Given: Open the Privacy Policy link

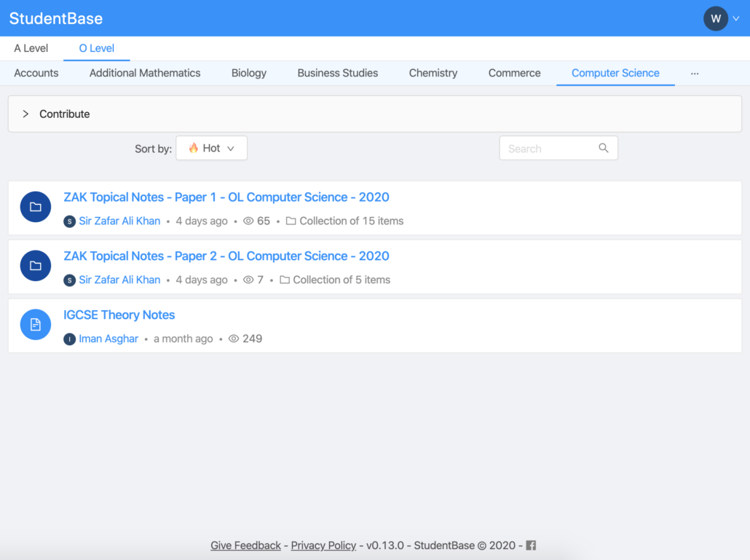Looking at the screenshot, I should (323, 545).
